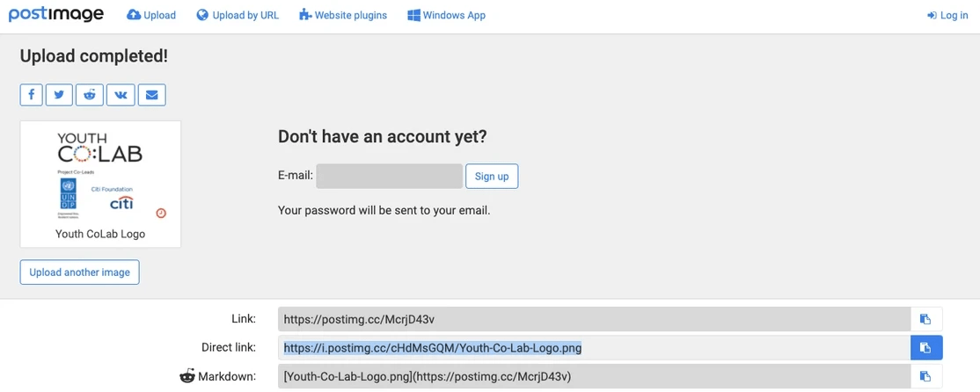The image size is (980, 392).
Task: Open Website plugins page
Action: coord(343,15)
